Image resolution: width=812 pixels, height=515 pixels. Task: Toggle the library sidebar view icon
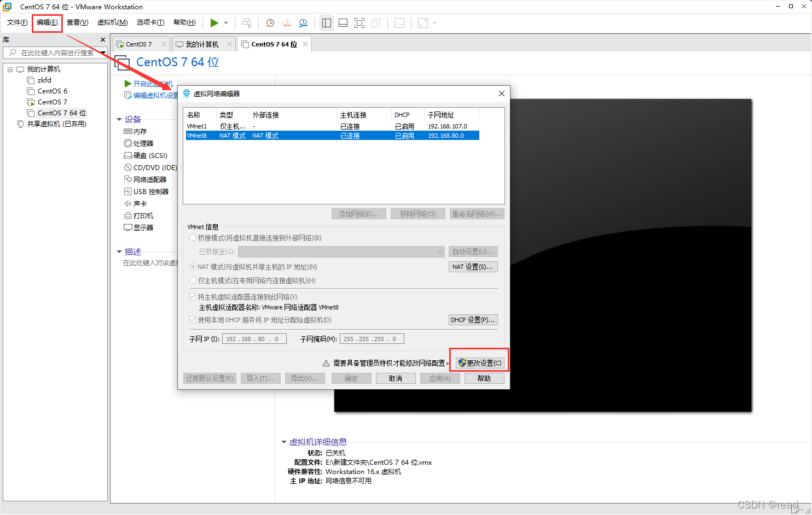pos(327,23)
